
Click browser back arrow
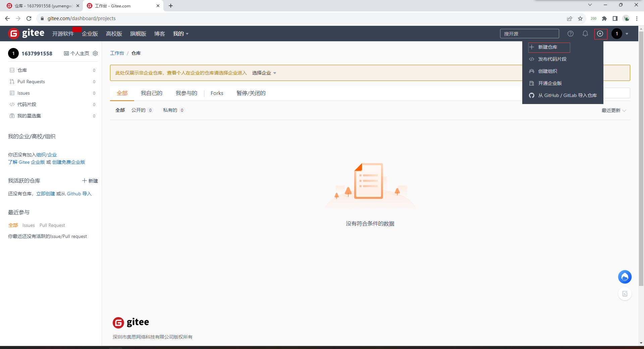(x=7, y=18)
